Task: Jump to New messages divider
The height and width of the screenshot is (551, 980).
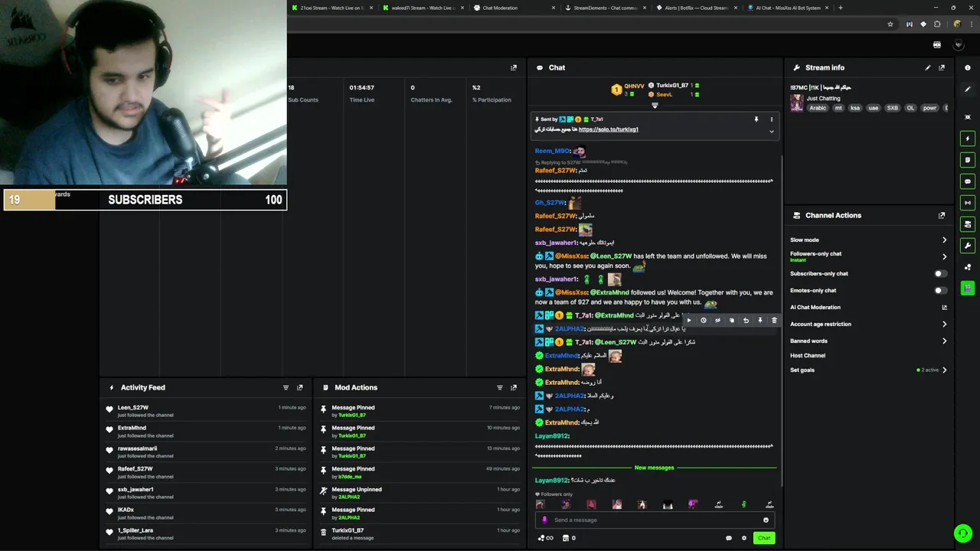Action: [x=654, y=468]
